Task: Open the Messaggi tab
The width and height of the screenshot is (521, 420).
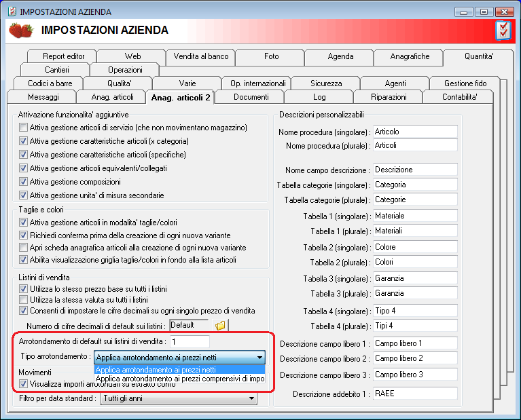Action: (43, 97)
